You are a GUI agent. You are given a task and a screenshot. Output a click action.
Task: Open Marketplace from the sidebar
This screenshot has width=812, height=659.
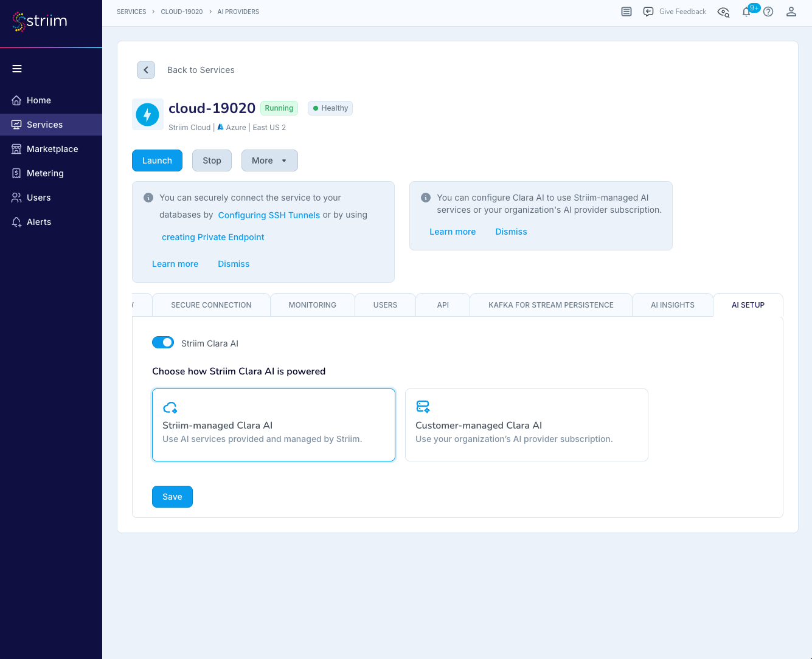point(51,149)
